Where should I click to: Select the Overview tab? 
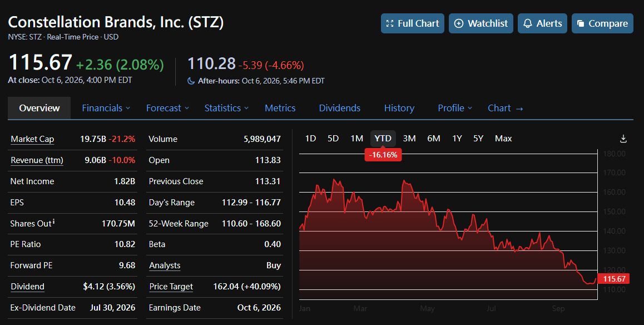coord(39,108)
